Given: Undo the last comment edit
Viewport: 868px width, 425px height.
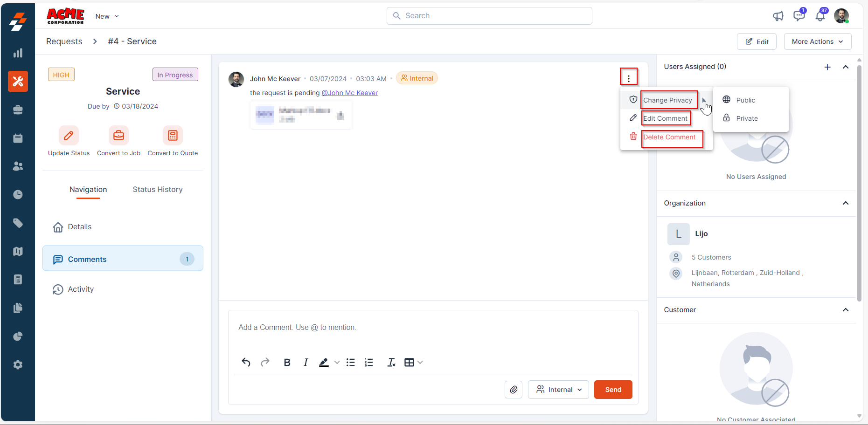Looking at the screenshot, I should (x=246, y=363).
